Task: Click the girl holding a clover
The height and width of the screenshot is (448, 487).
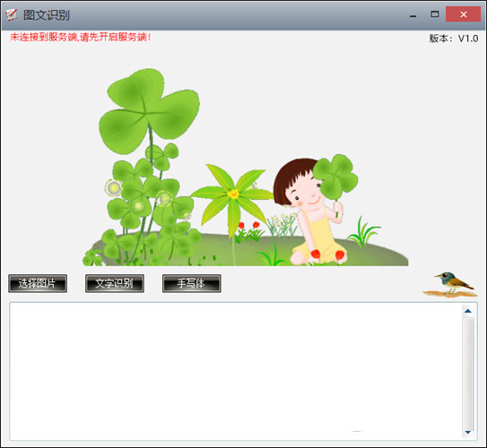Action: pyautogui.click(x=314, y=211)
